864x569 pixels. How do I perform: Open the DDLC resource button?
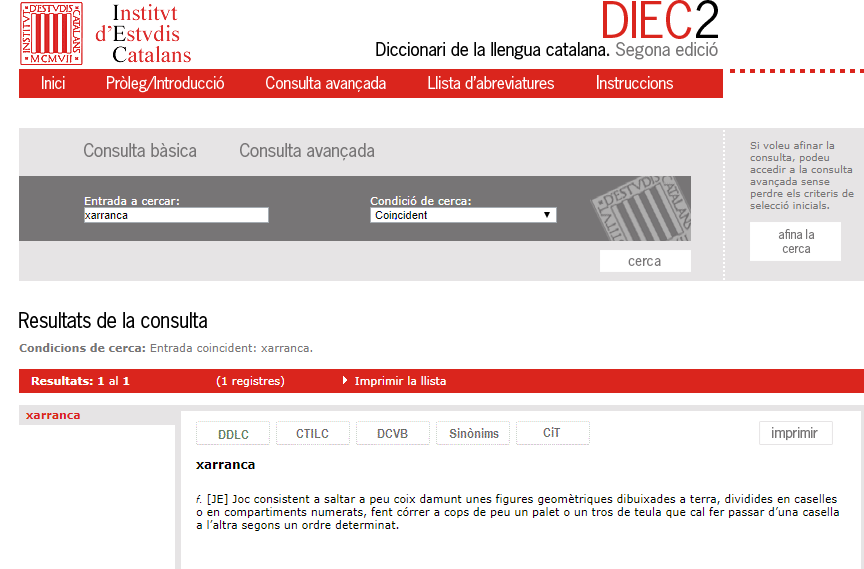click(x=233, y=434)
